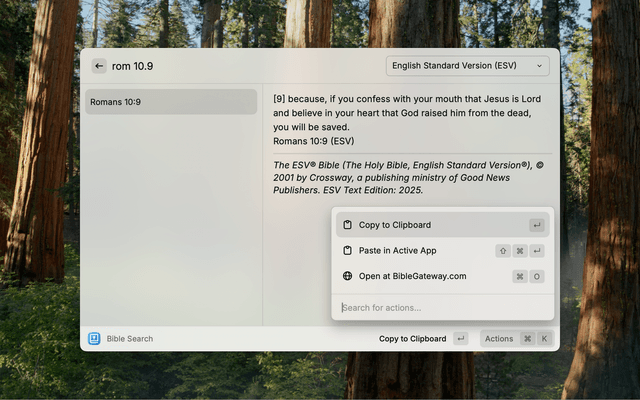Select Paste in Active App action
This screenshot has height=400, width=640.
point(397,251)
